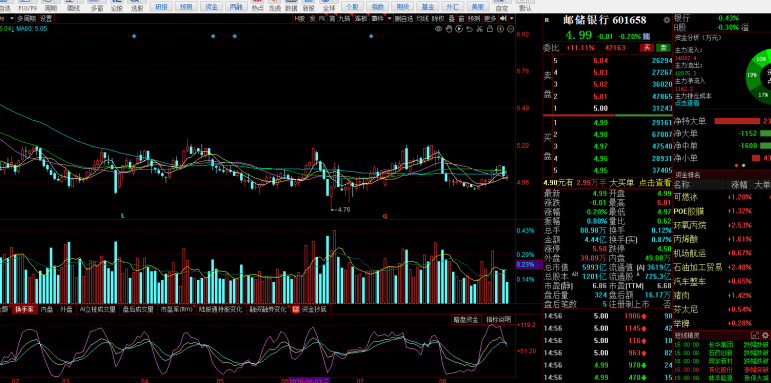Click the collapse arrow-to-bar panel icon
Image resolution: width=771 pixels, height=383 pixels.
[x=503, y=18]
